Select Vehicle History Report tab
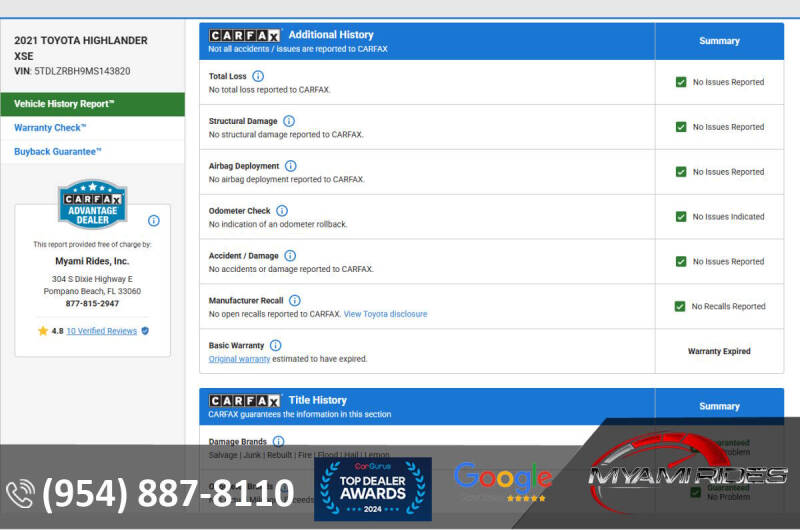 point(92,104)
